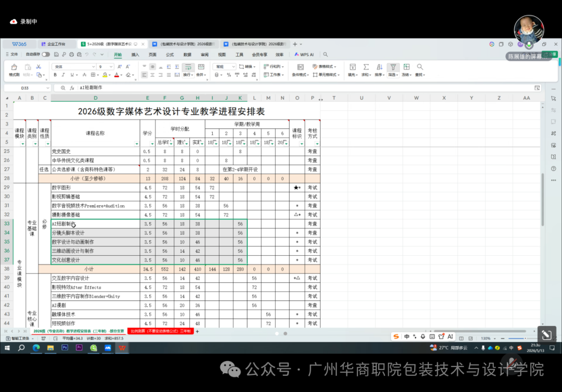Click the fx Insert Function icon

pyautogui.click(x=72, y=88)
